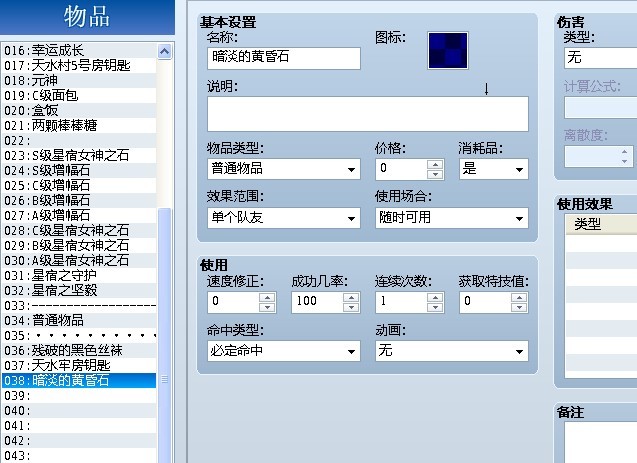Open the 消耗品 dropdown
The width and height of the screenshot is (637, 463).
pyautogui.click(x=493, y=169)
